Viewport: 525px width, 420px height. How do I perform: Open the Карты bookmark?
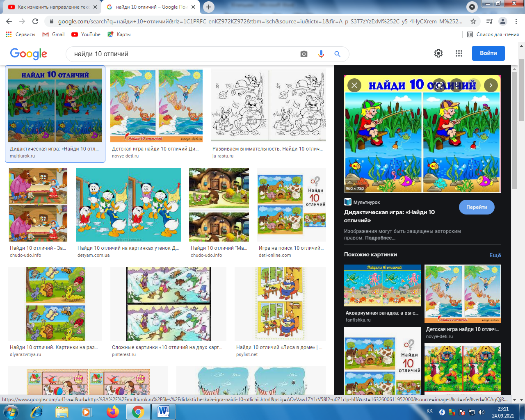(x=119, y=34)
